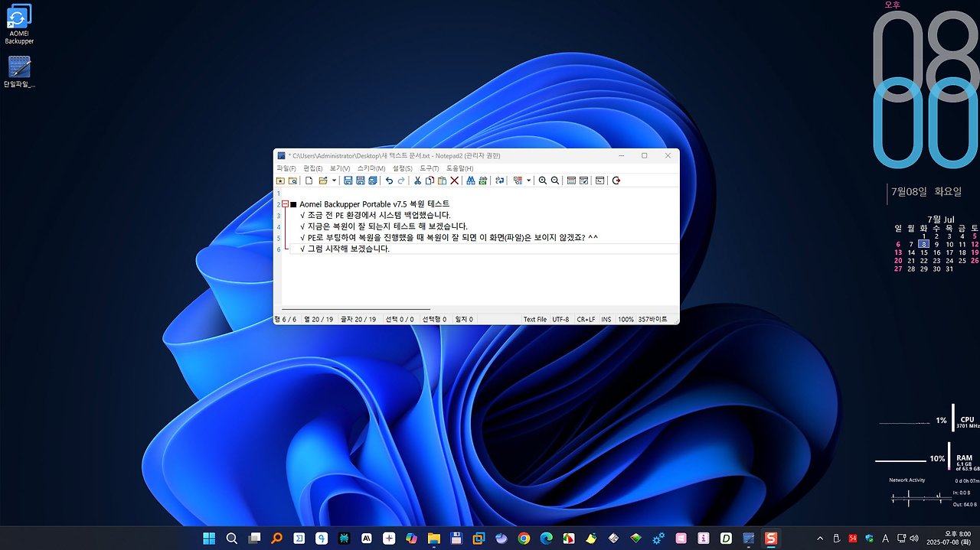This screenshot has width=980, height=550.
Task: Click the Redo arrow icon
Action: coord(401,181)
